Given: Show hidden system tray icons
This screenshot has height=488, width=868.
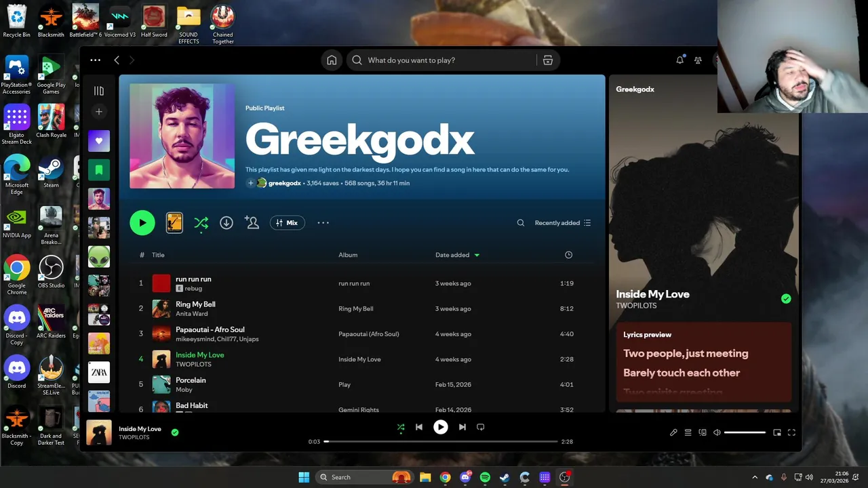Looking at the screenshot, I should pyautogui.click(x=755, y=477).
